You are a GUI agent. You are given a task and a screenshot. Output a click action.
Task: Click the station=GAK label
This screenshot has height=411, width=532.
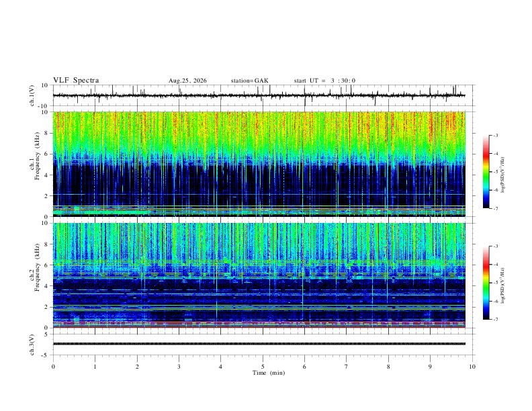[249, 81]
